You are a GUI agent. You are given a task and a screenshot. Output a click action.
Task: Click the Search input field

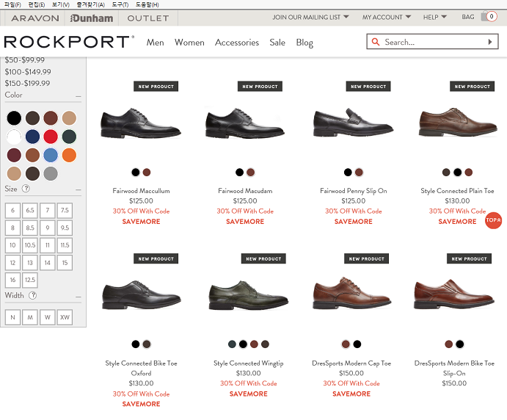[x=429, y=43]
